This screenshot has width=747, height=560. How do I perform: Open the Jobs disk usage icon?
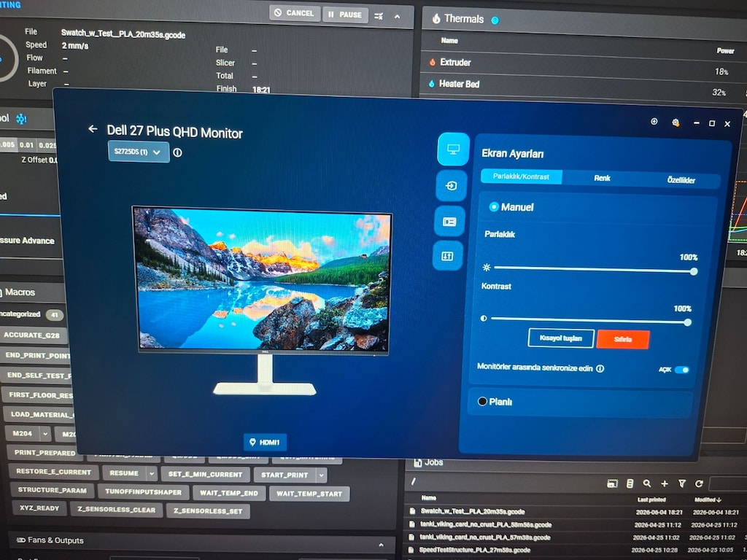coord(630,483)
